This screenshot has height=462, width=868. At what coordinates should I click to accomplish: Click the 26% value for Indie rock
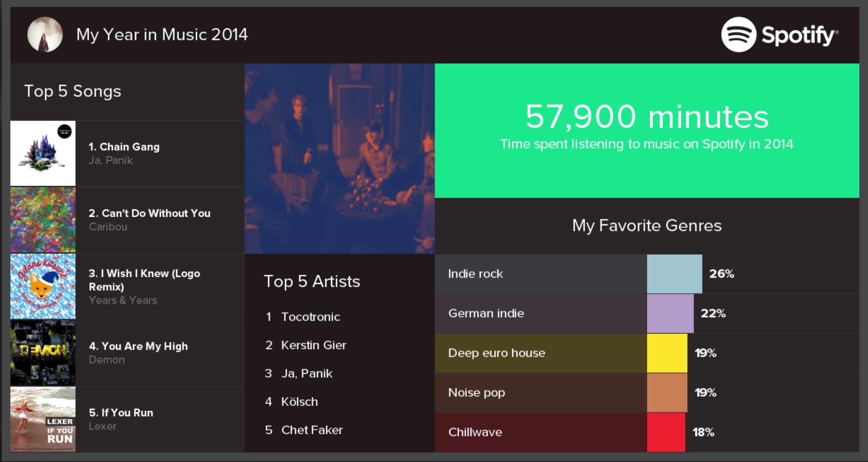tap(722, 274)
